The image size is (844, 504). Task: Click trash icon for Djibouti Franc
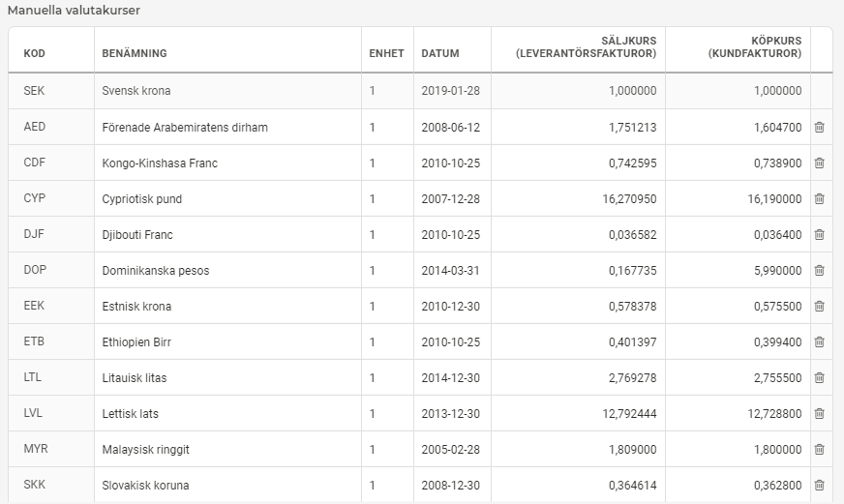point(819,234)
